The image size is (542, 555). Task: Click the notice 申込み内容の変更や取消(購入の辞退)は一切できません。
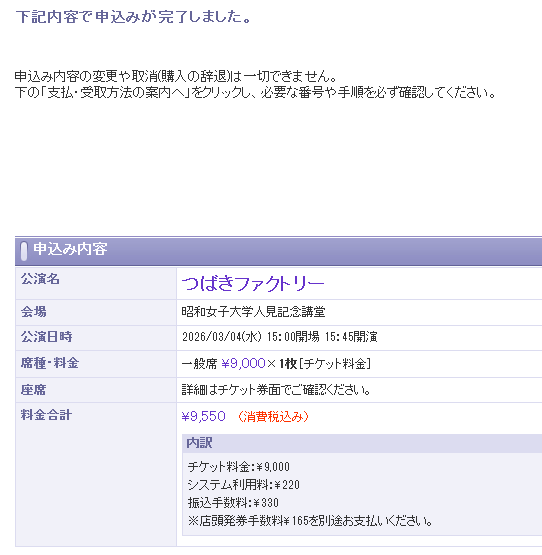click(176, 76)
